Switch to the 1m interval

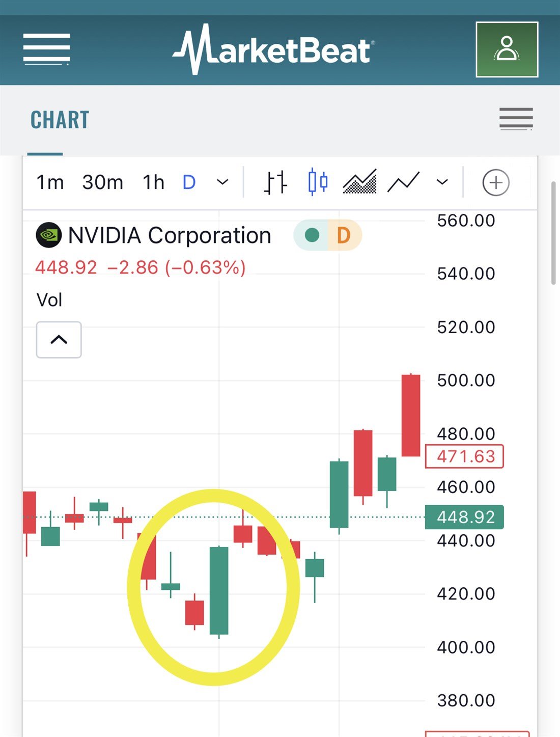click(50, 182)
